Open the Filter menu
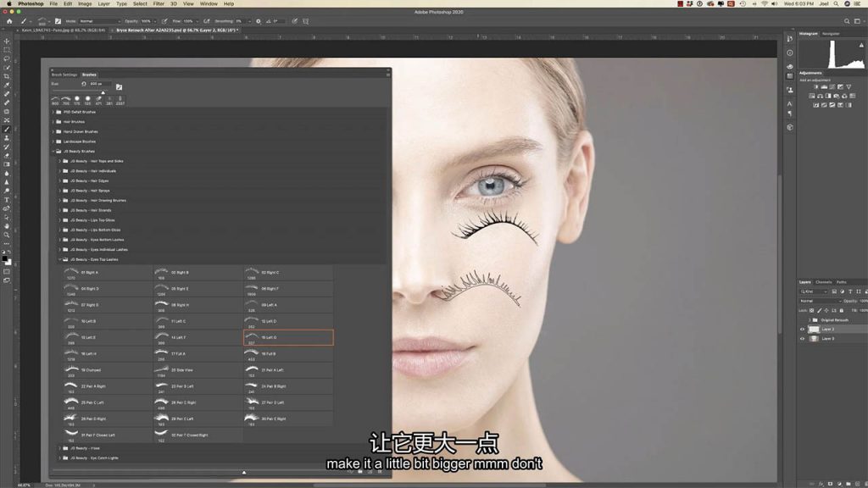 [159, 3]
